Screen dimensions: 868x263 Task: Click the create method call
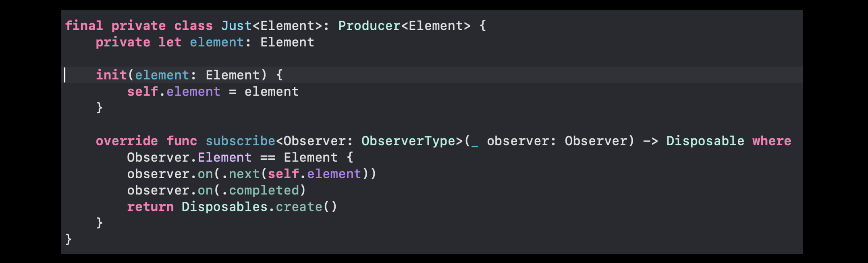299,207
